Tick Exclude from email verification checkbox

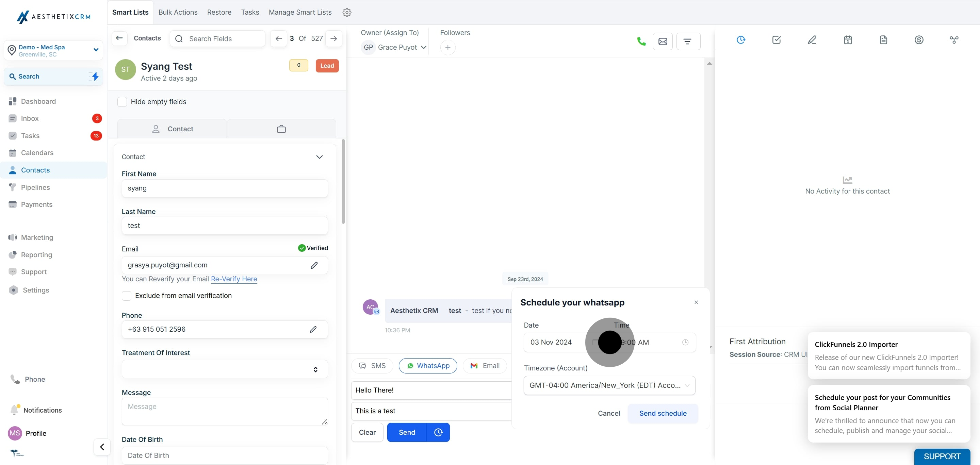[x=126, y=296]
